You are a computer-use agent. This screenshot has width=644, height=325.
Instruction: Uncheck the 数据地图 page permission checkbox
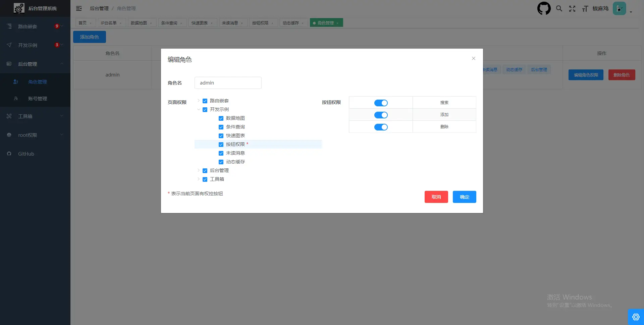click(x=221, y=118)
